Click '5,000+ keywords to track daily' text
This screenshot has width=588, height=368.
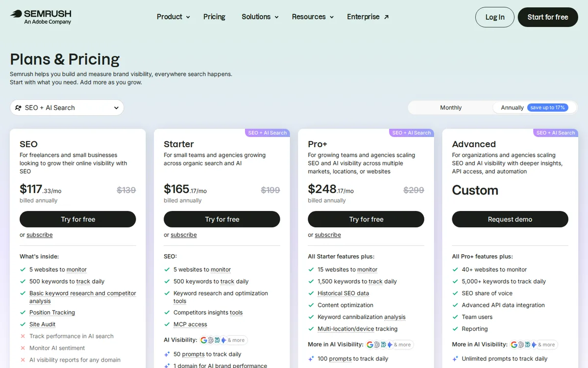pyautogui.click(x=504, y=281)
